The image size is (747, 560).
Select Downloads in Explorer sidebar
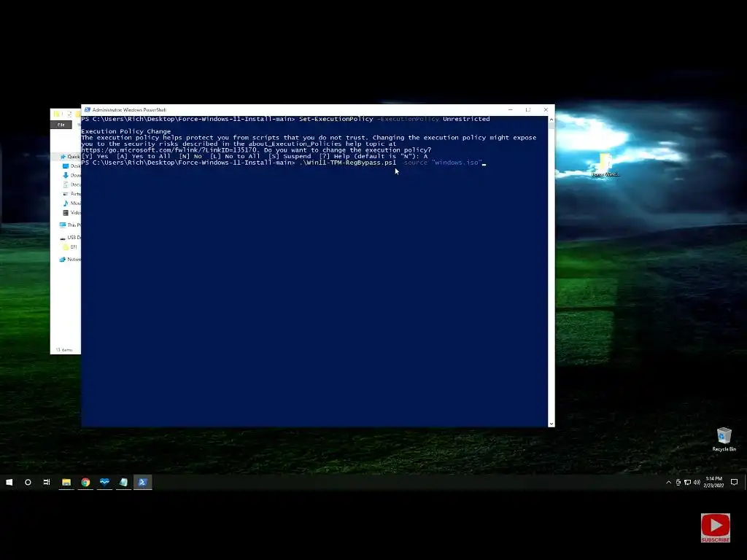click(72, 175)
